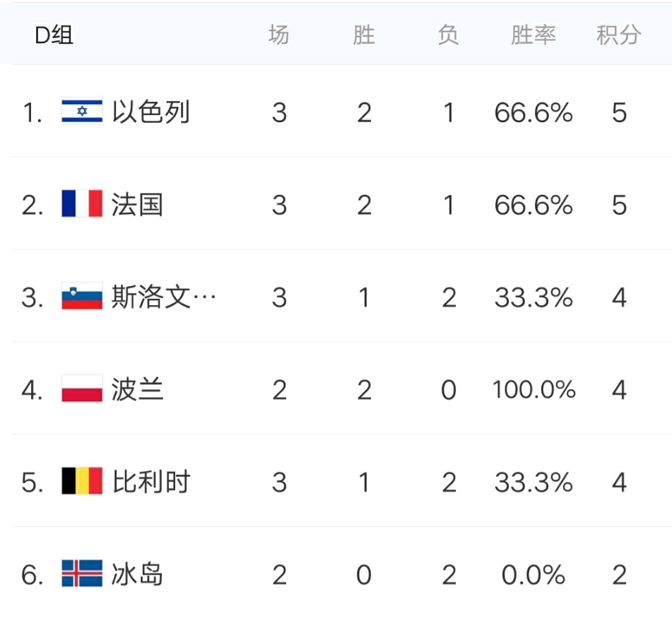Image resolution: width=672 pixels, height=618 pixels.
Task: Sort by the 负 column header
Action: point(449,35)
